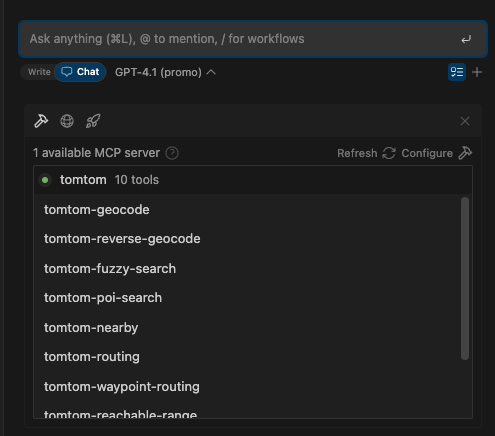
Task: Collapse the tomtom server tool list
Action: 253,180
